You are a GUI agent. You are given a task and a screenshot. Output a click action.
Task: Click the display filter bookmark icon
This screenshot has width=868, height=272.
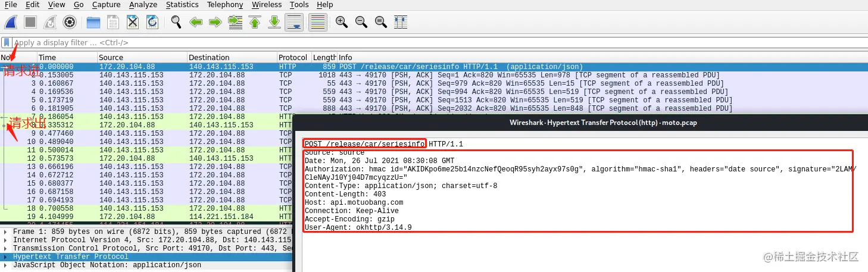(x=6, y=43)
